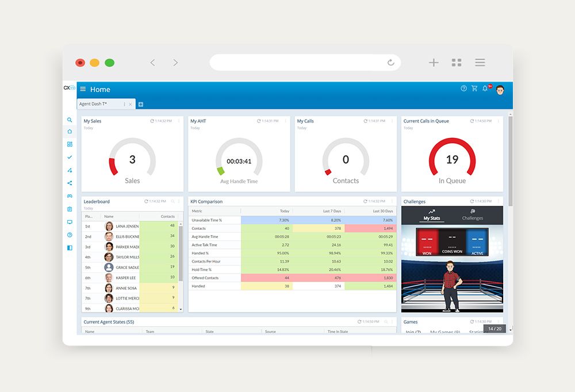Image resolution: width=575 pixels, height=392 pixels.
Task: Open the gamepad icon in sidebar
Action: (x=70, y=196)
